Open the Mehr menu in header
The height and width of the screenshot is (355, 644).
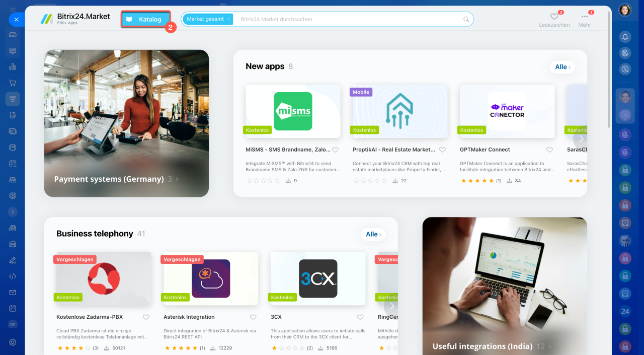[x=585, y=19]
